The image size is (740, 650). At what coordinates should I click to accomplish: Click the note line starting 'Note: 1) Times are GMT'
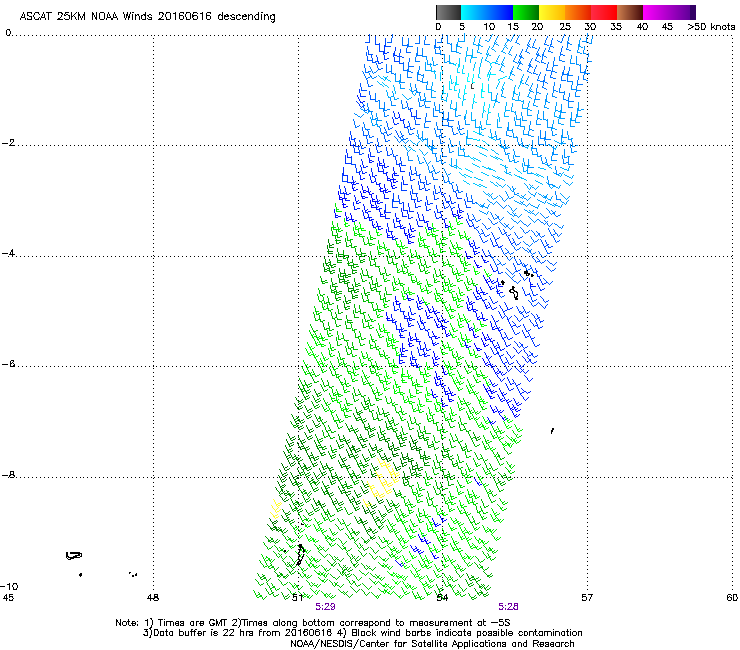pyautogui.click(x=313, y=623)
